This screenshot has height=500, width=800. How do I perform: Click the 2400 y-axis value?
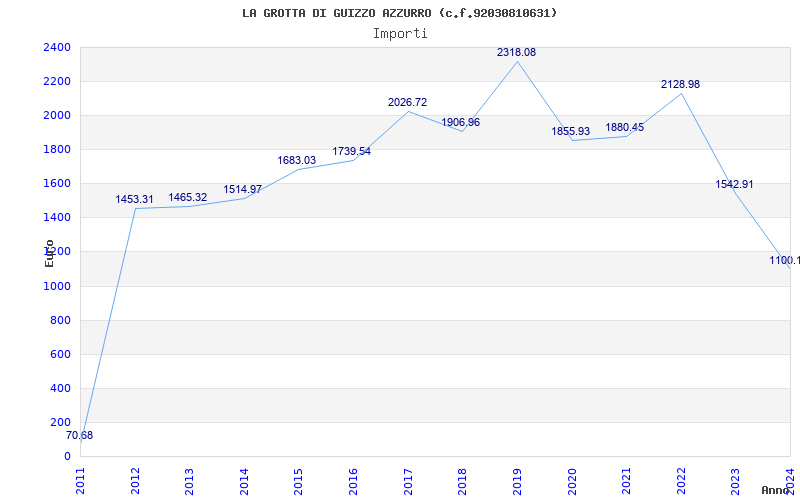[57, 47]
